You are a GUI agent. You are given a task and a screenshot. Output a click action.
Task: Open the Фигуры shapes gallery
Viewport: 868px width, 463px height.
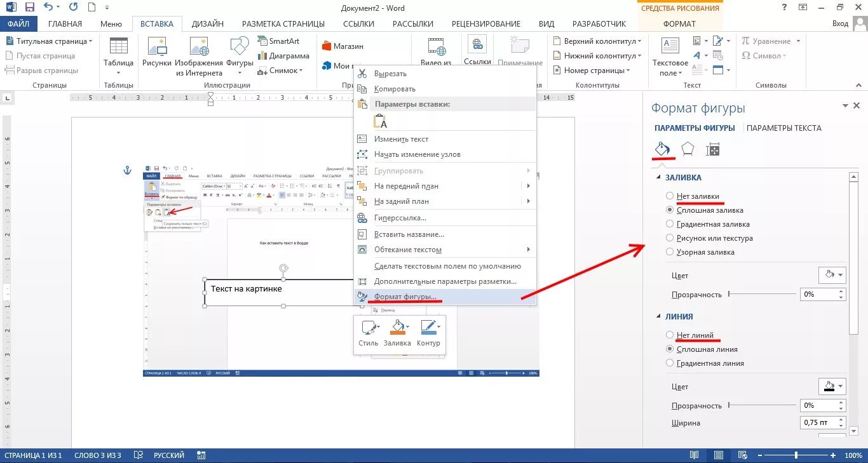pyautogui.click(x=240, y=57)
